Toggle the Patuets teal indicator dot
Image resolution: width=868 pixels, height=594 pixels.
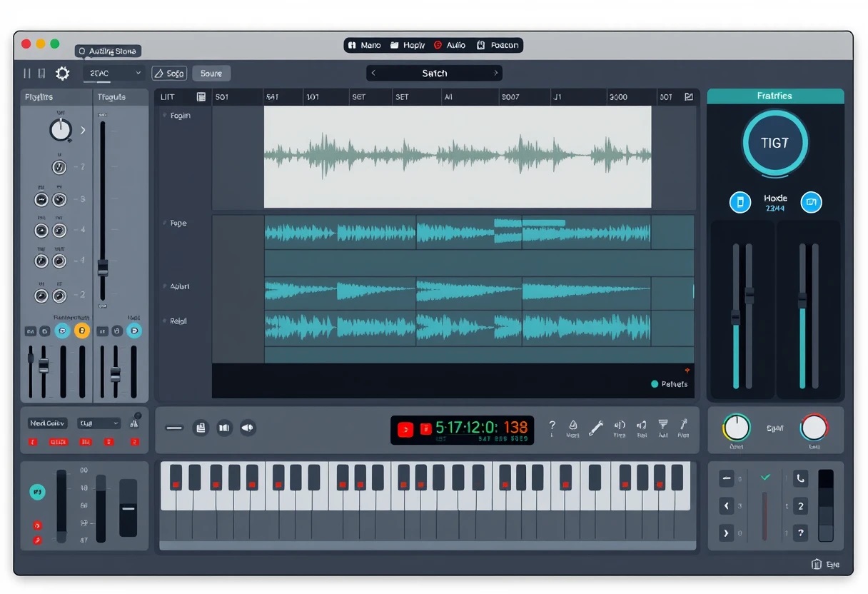point(655,384)
